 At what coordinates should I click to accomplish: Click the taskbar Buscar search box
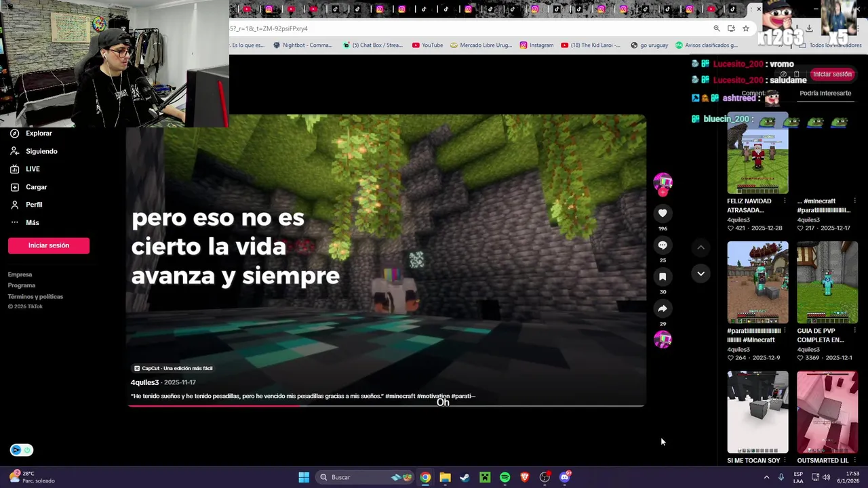point(366,477)
